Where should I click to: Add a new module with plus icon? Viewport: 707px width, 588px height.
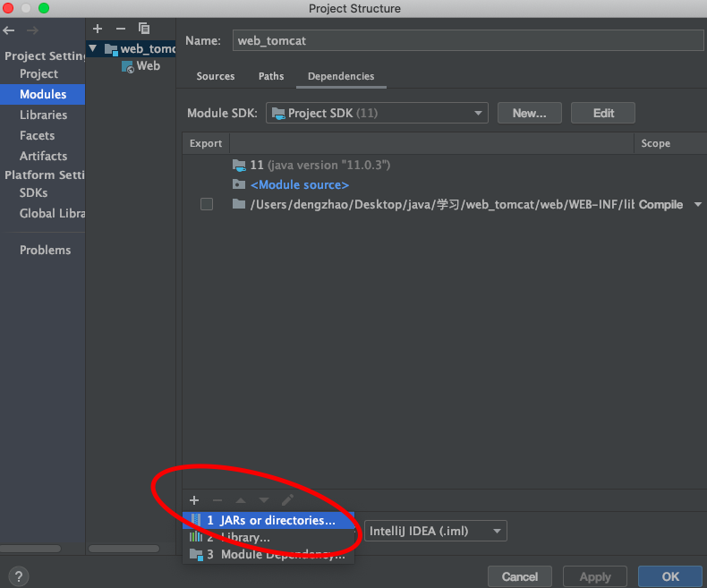(x=98, y=29)
